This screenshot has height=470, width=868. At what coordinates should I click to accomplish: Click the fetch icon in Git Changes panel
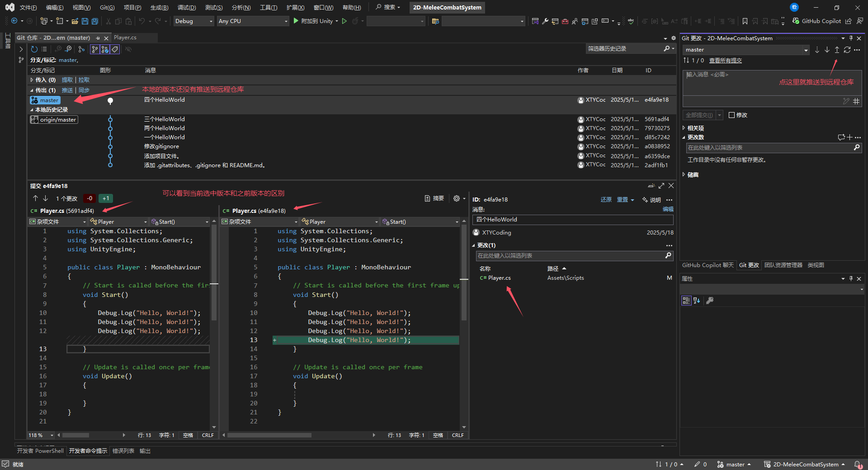[817, 50]
